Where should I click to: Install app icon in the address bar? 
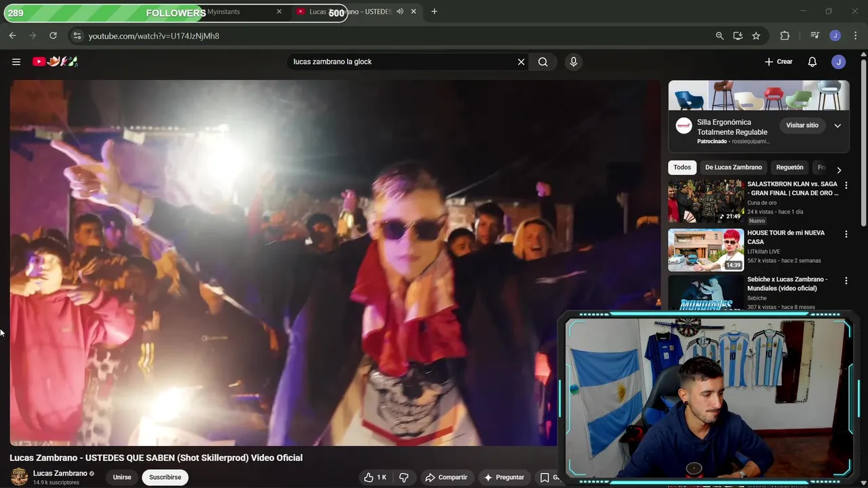point(738,36)
